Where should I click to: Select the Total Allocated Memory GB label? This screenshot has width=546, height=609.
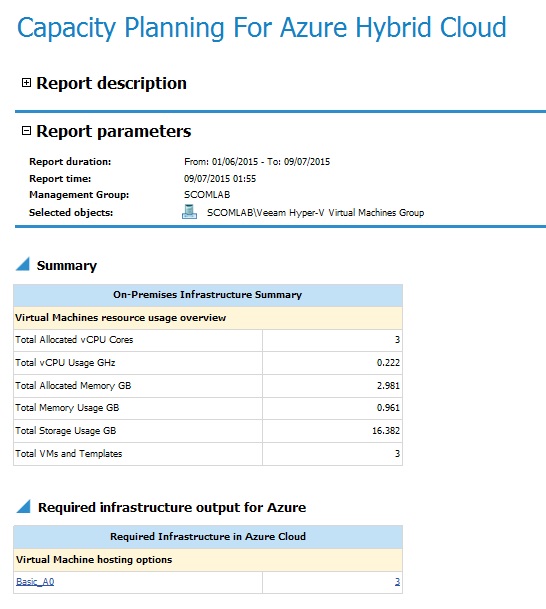point(73,385)
